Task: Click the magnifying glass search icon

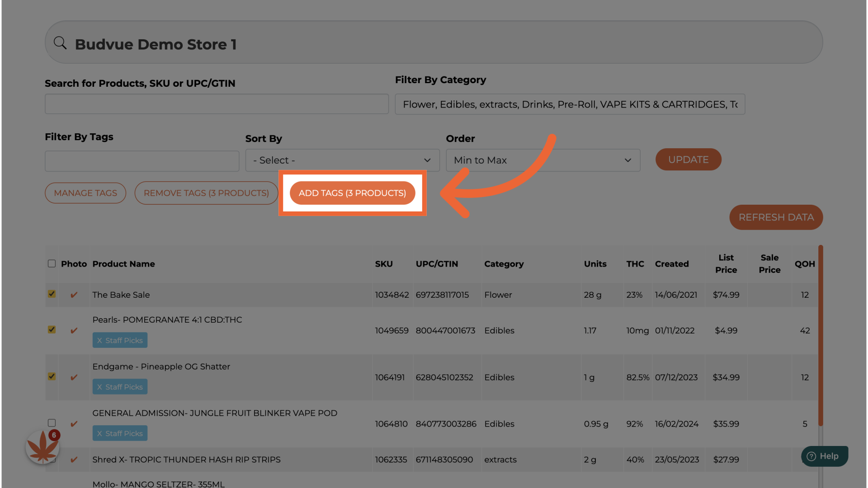Action: point(60,43)
